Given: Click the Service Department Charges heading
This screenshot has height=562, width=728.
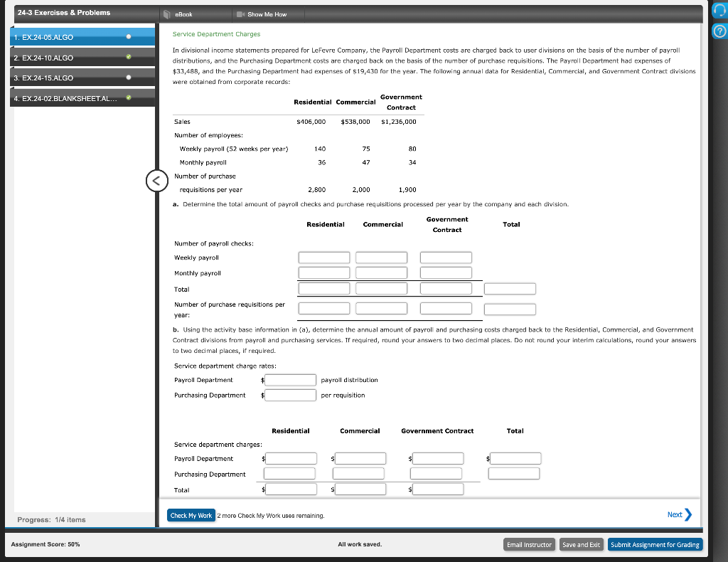Looking at the screenshot, I should [x=216, y=34].
